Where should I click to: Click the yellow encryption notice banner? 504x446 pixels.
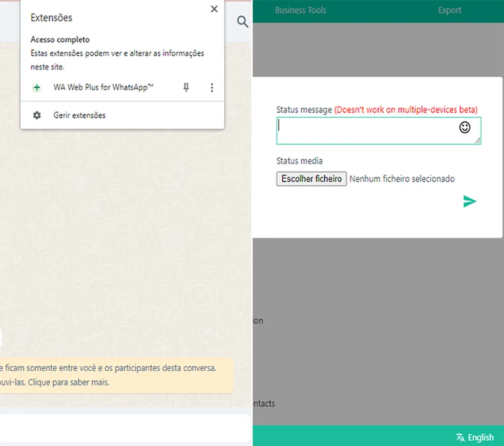[117, 375]
